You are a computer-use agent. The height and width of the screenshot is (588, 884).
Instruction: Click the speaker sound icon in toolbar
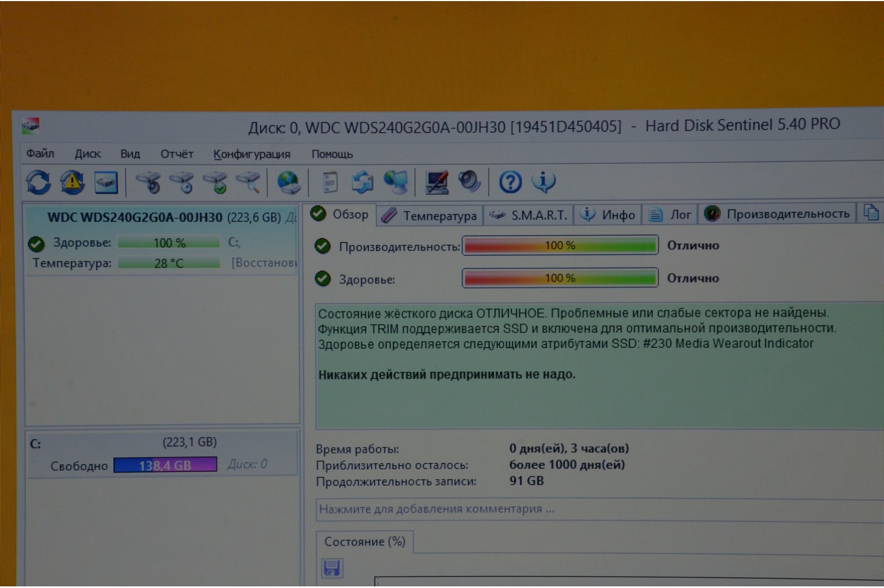click(x=469, y=182)
